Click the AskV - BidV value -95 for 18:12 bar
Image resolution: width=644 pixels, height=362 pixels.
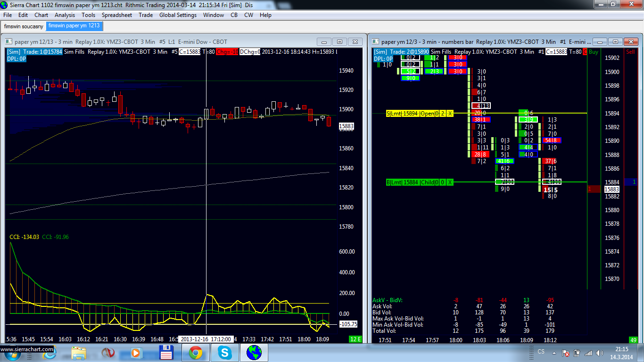pyautogui.click(x=550, y=300)
